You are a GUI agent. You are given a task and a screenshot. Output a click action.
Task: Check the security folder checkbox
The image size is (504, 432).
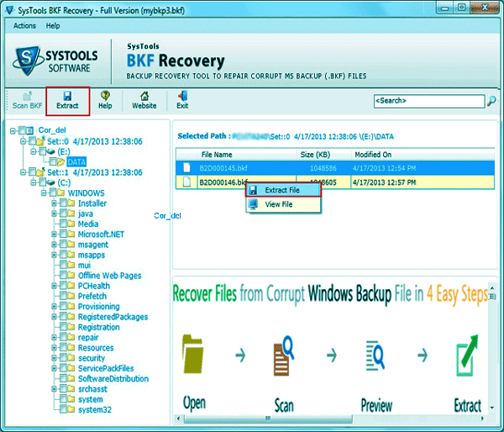point(63,357)
